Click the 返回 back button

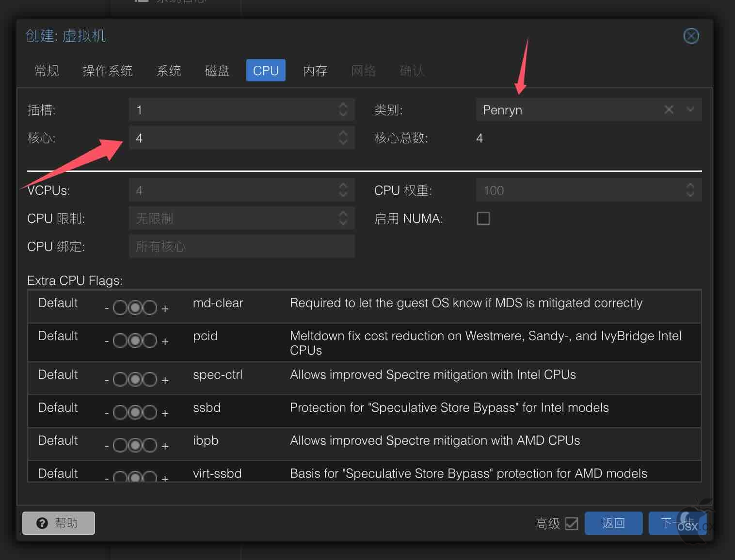[613, 523]
